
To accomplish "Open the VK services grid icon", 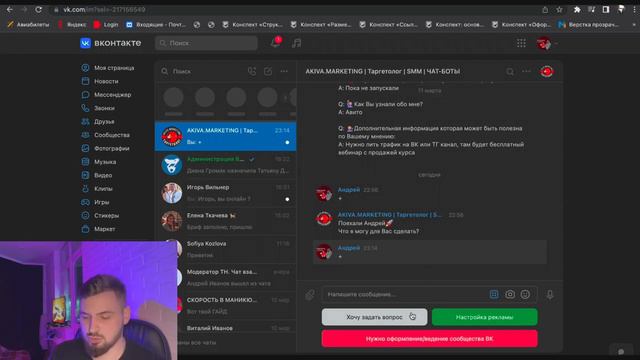I will [x=521, y=43].
